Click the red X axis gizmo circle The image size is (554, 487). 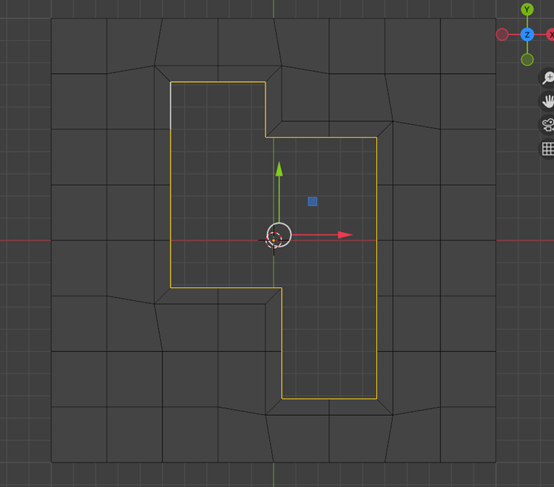coord(550,35)
